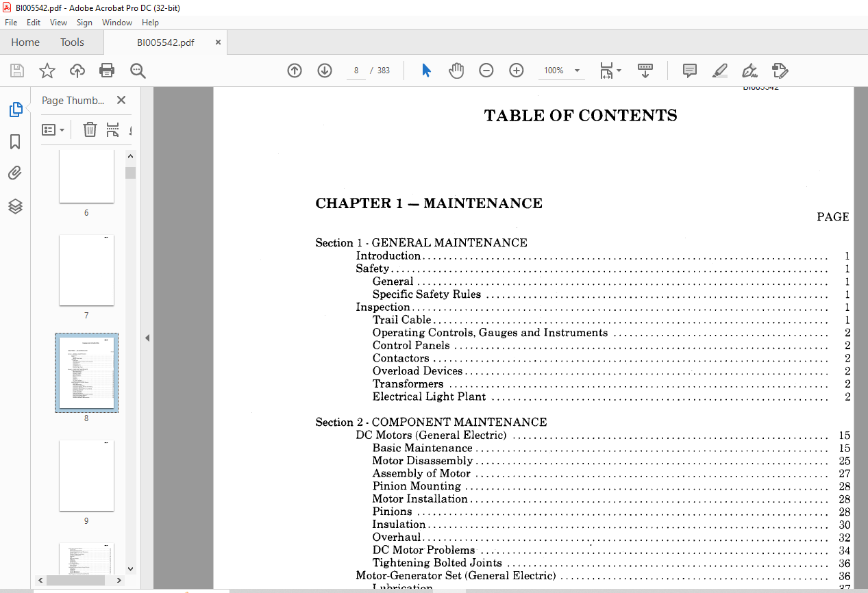The width and height of the screenshot is (868, 593).
Task: Open the File menu
Action: point(11,23)
